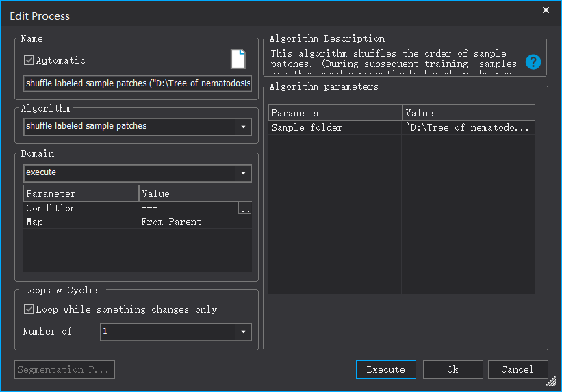Click the Condition parameter row
Image resolution: width=562 pixels, height=392 pixels.
[x=81, y=208]
